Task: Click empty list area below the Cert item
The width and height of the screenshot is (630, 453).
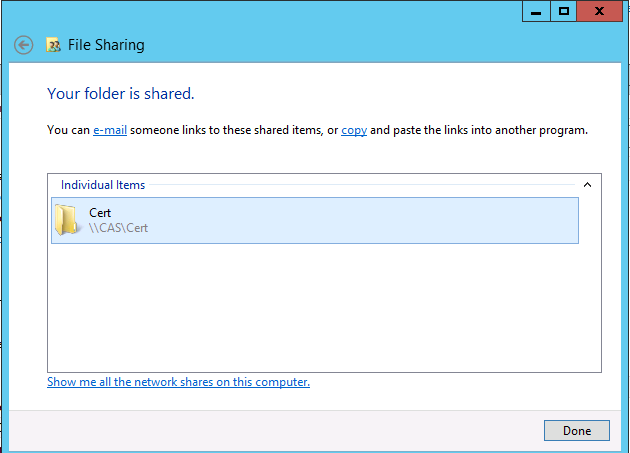Action: 315,307
